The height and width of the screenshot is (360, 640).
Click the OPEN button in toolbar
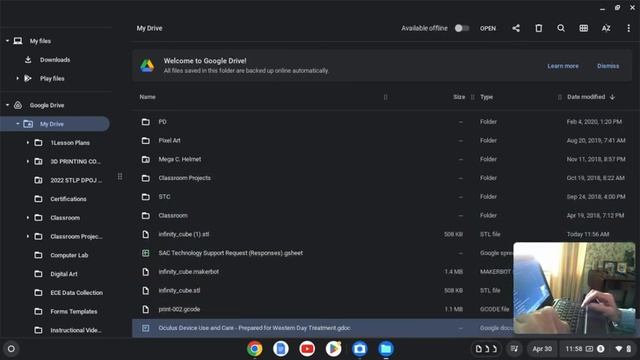[x=488, y=28]
